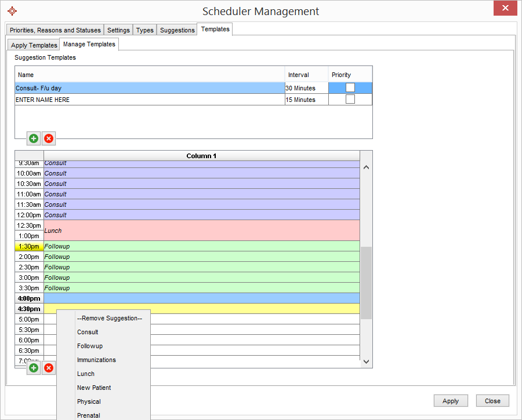
Task: Pick Prenatal from the suggestion list
Action: pyautogui.click(x=89, y=415)
